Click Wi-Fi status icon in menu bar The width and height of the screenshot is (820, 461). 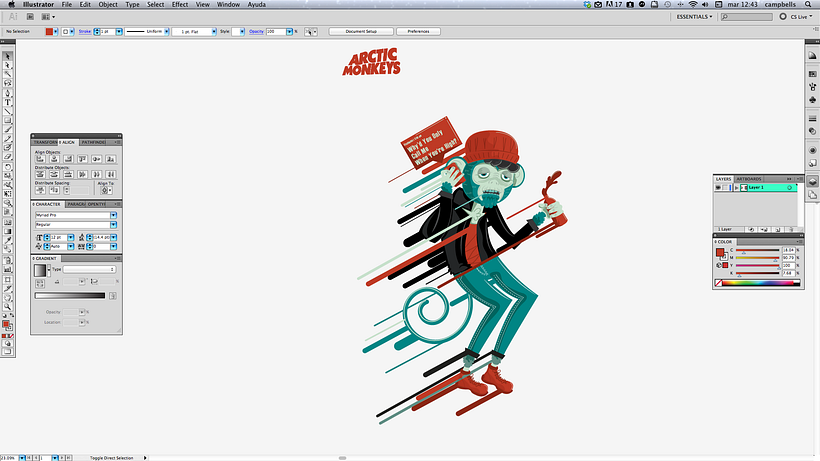pyautogui.click(x=693, y=4)
